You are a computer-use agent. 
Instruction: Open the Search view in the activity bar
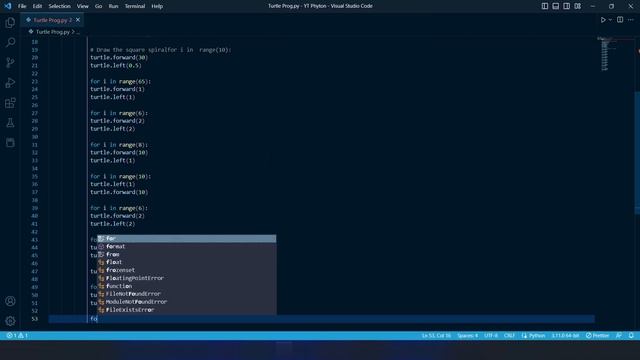pos(10,42)
